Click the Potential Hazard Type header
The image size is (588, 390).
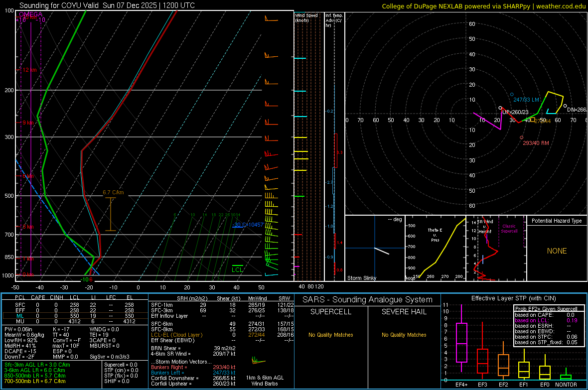coord(557,221)
